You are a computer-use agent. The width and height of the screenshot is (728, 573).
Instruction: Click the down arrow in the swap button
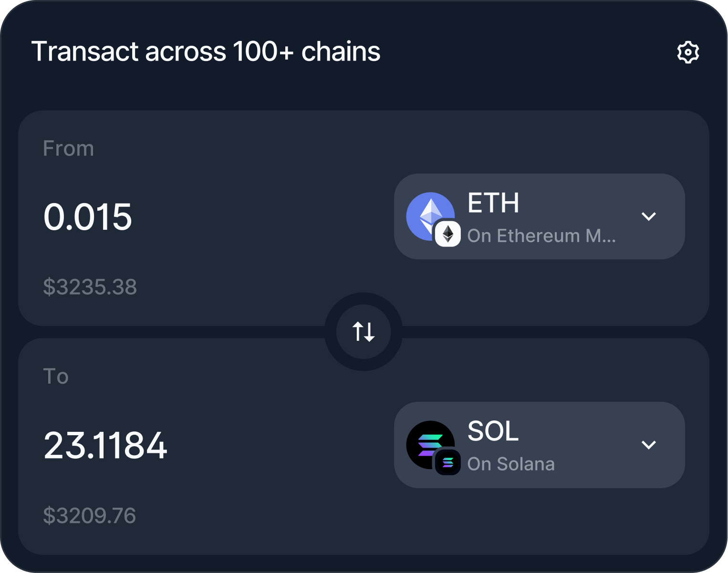click(x=369, y=332)
